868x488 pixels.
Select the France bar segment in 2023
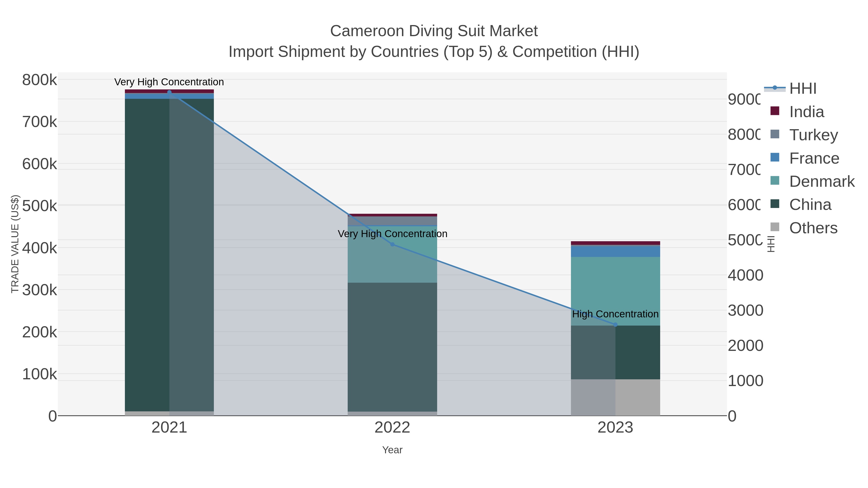615,252
